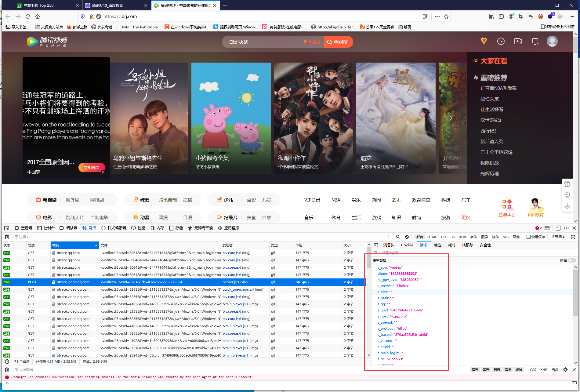Switch to the 控制台 console tab
Image resolution: width=580 pixels, height=392 pixels.
[x=46, y=228]
